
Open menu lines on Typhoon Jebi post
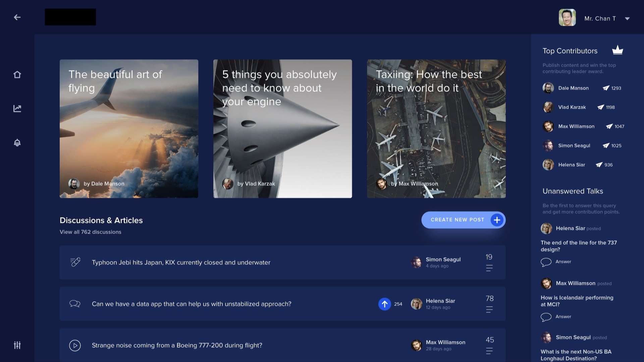[x=489, y=268]
